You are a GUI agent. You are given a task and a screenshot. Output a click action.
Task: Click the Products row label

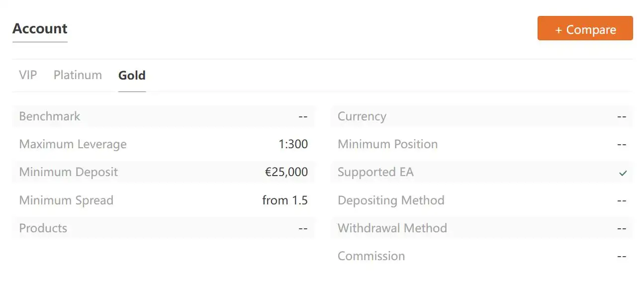(x=43, y=228)
